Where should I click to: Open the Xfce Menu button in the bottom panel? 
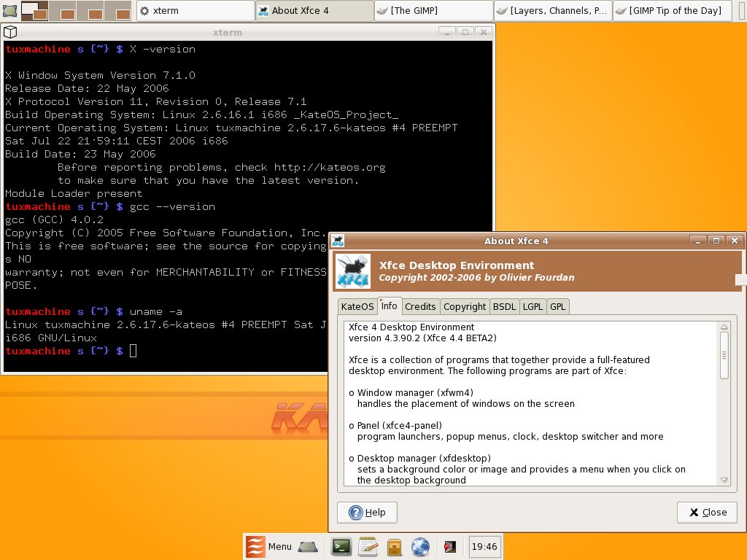[268, 547]
